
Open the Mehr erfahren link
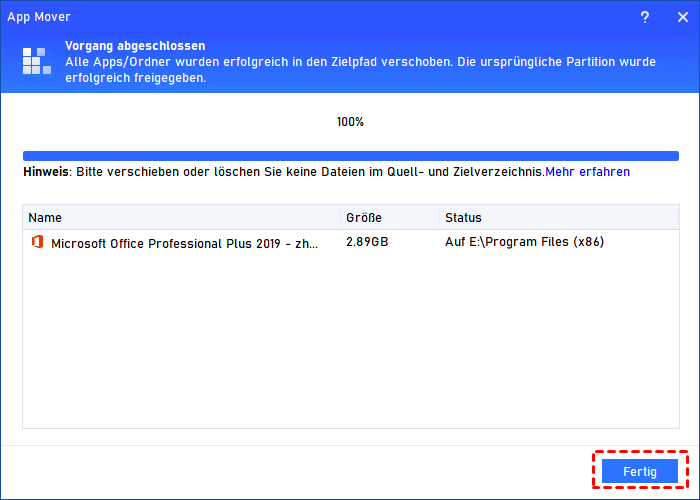587,172
